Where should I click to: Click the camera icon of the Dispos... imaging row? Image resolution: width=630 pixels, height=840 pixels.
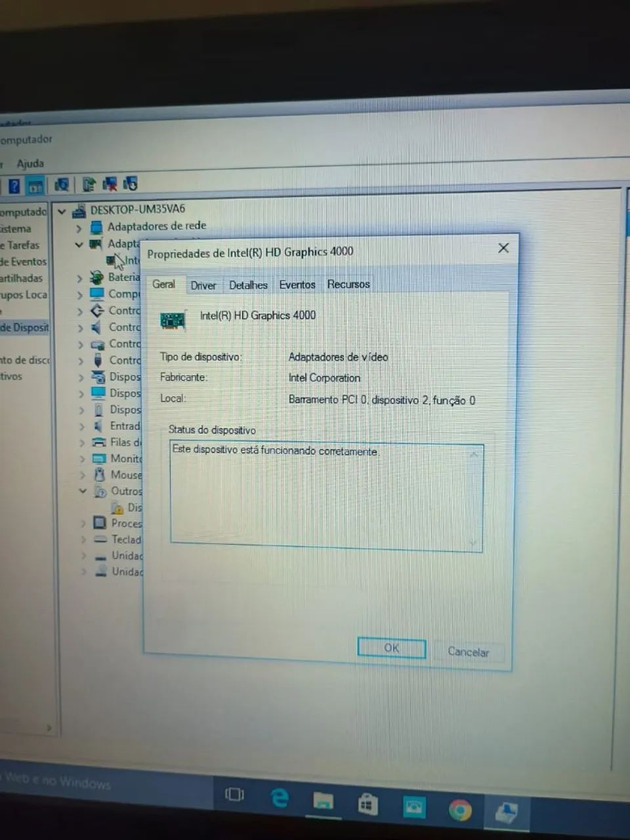[x=98, y=377]
